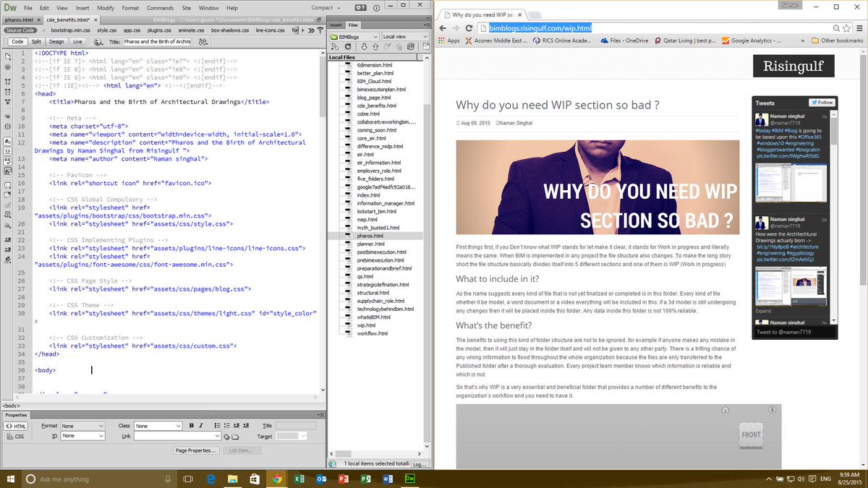Put files to the remote server
The width and height of the screenshot is (868, 488).
[x=375, y=47]
